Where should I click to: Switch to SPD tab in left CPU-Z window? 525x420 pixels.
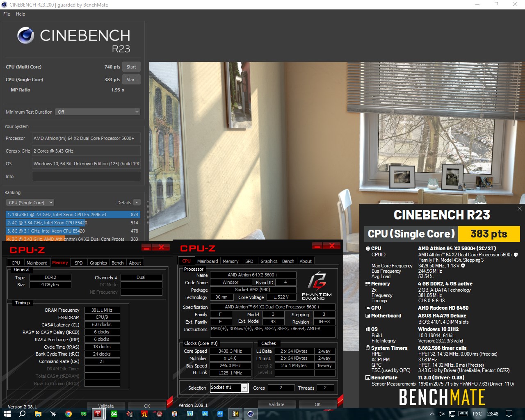point(79,263)
